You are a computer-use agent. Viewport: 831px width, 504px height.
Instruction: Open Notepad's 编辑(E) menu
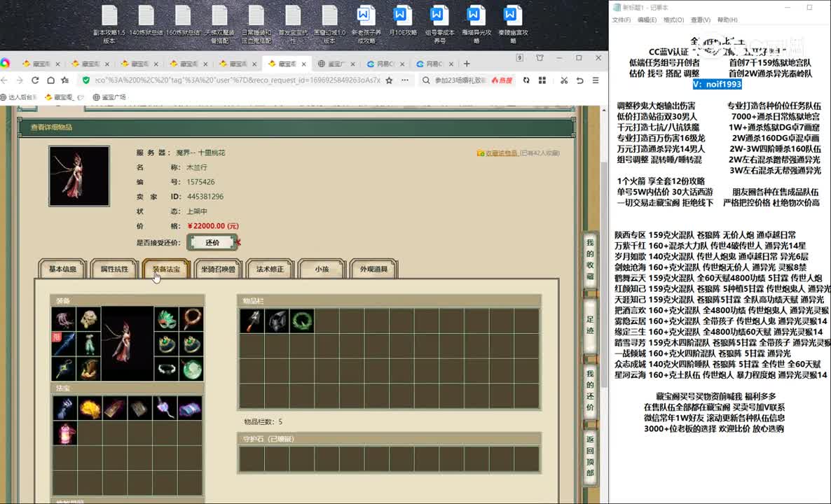(647, 20)
